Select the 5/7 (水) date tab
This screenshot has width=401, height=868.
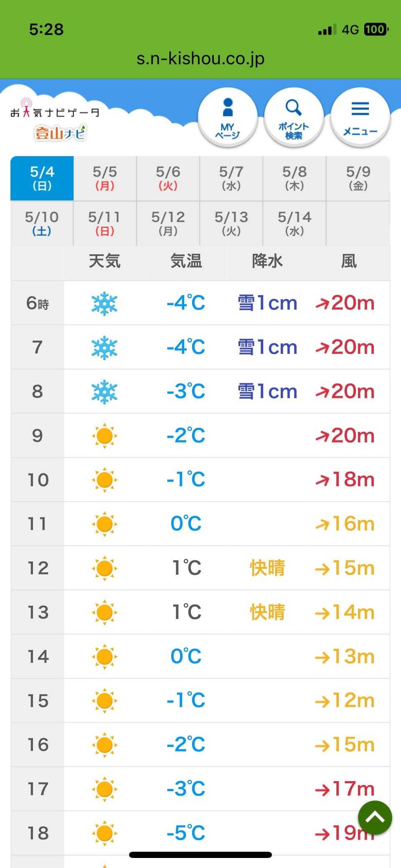click(231, 178)
